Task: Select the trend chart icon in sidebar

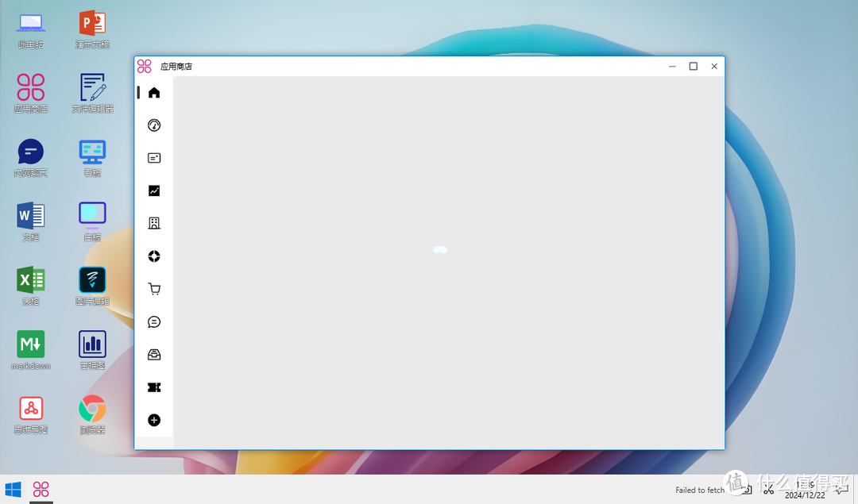Action: coord(154,190)
